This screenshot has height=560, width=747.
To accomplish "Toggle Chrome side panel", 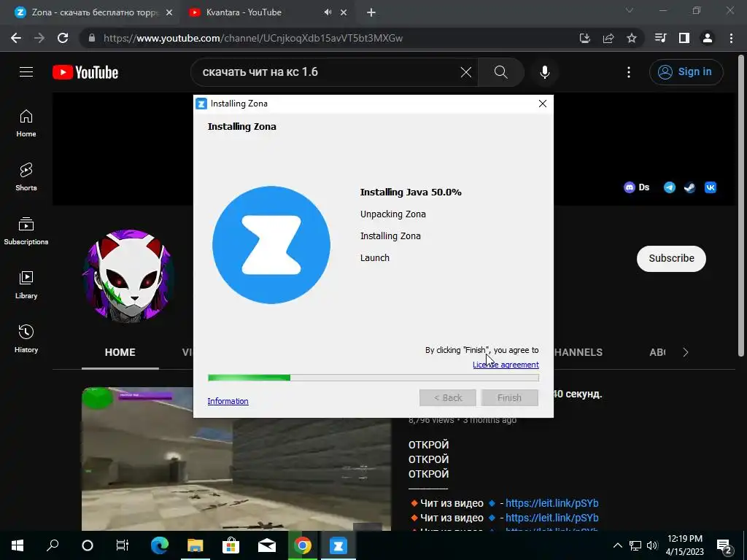I will (684, 38).
